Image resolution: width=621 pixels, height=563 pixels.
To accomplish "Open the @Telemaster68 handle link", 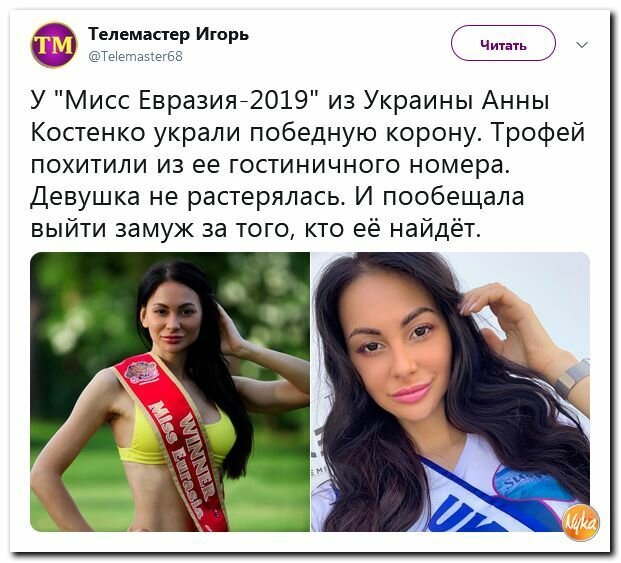I will coord(135,57).
